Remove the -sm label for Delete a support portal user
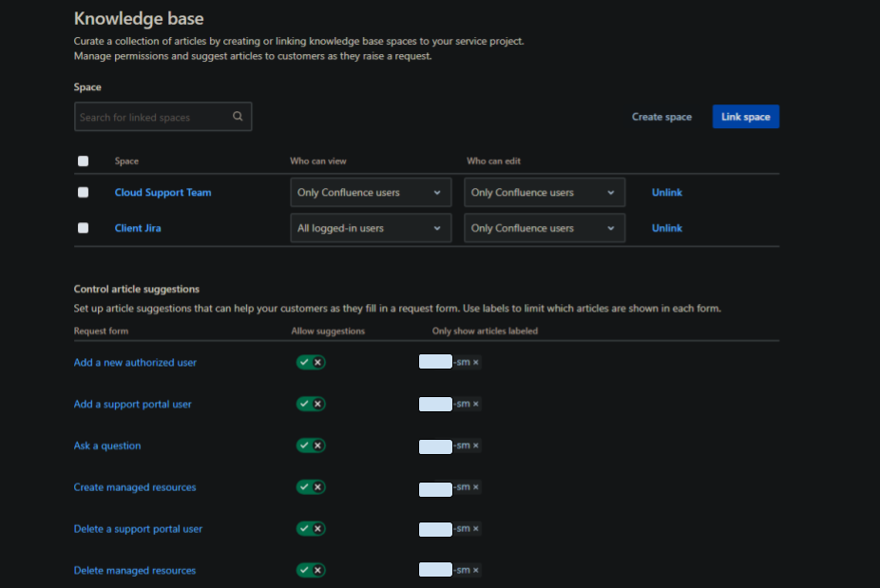880x588 pixels. (x=476, y=528)
